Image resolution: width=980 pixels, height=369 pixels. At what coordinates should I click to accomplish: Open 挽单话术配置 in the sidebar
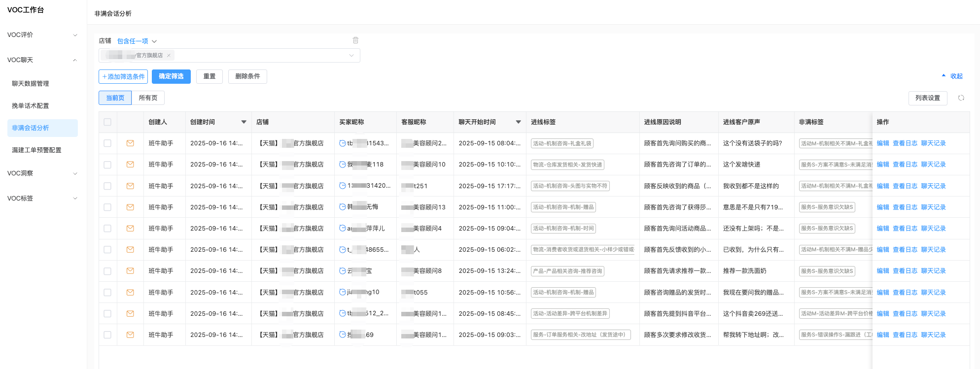coord(31,106)
